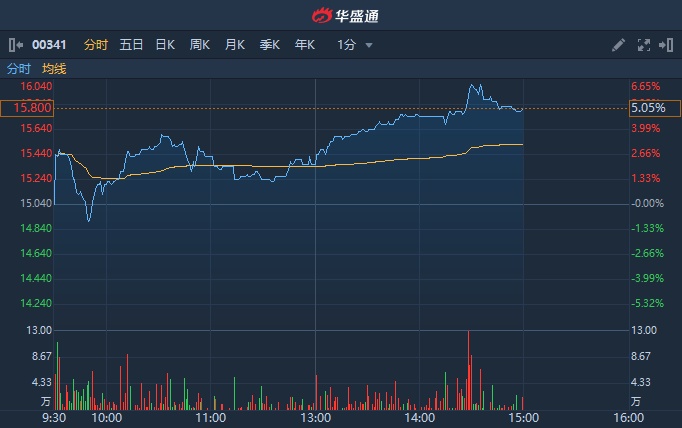Switch to the 分时 chart tab

tap(95, 45)
